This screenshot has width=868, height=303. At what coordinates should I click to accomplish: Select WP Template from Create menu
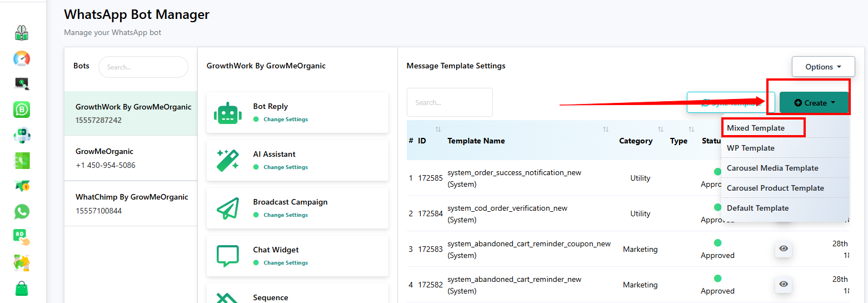pyautogui.click(x=751, y=148)
